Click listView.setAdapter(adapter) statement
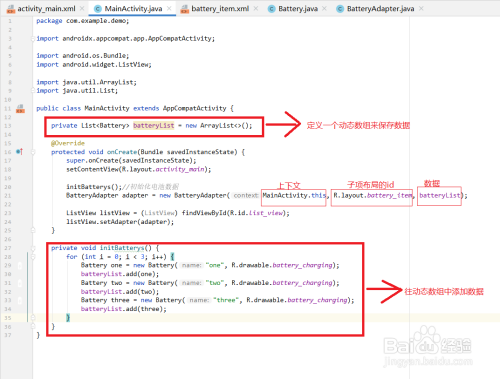Screen dimensions: 500x379 tap(120, 222)
